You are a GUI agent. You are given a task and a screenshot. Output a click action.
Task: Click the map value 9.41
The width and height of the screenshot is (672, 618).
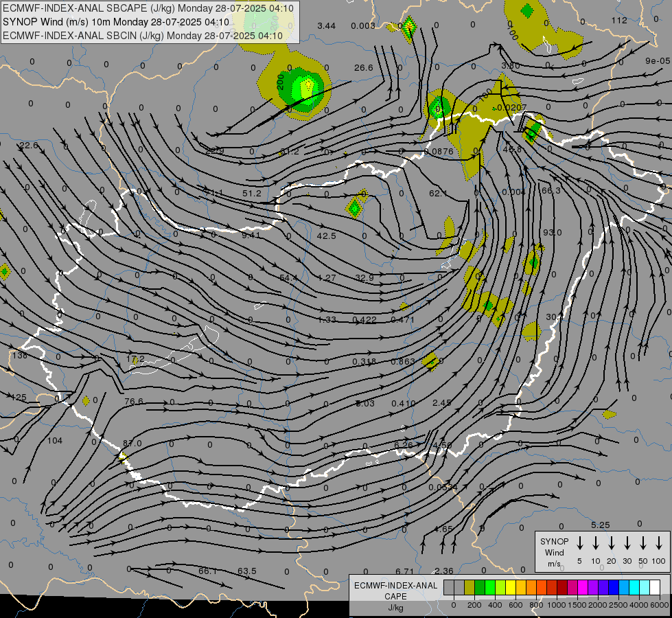pyautogui.click(x=251, y=235)
